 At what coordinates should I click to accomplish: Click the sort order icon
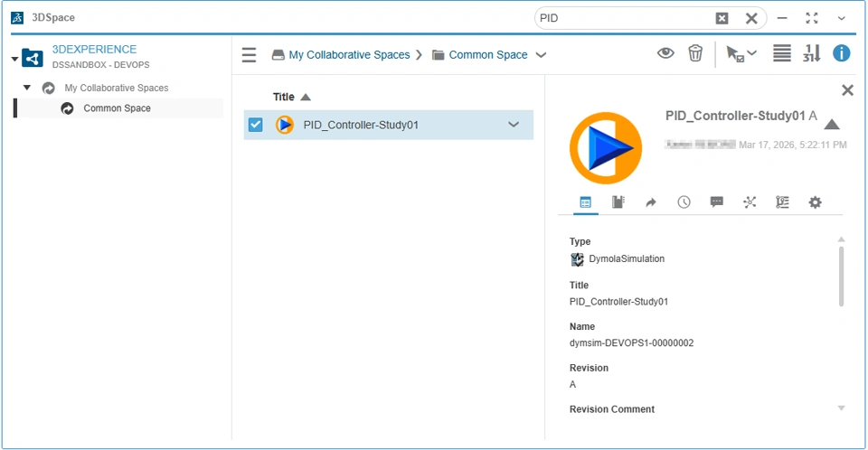tap(812, 53)
